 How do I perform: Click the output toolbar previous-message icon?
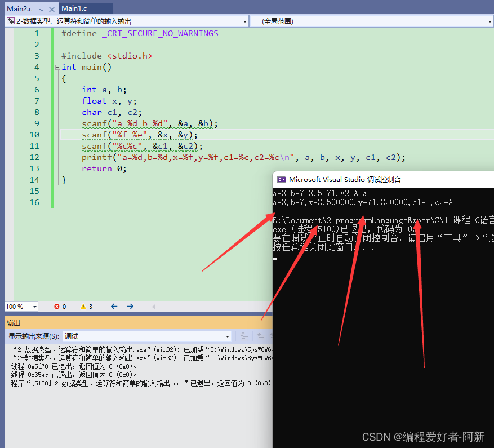(x=261, y=336)
